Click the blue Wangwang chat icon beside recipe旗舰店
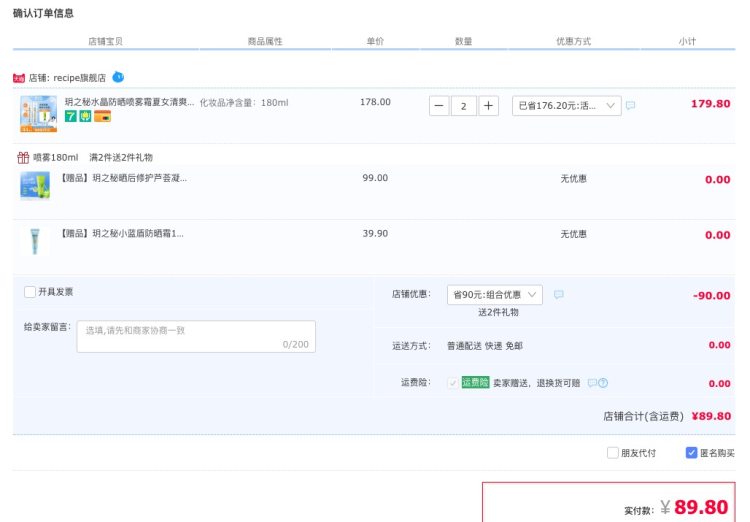Viewport: 750px width, 522px height. tap(118, 77)
